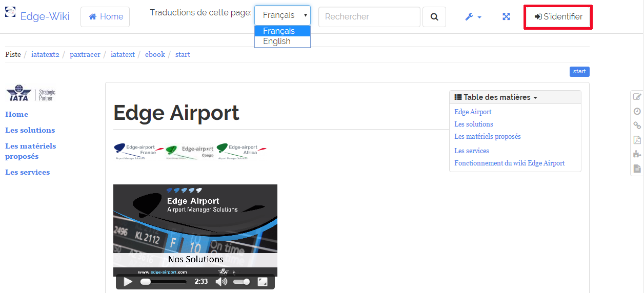Adjust the video volume slider
Image resolution: width=644 pixels, height=293 pixels.
(242, 282)
